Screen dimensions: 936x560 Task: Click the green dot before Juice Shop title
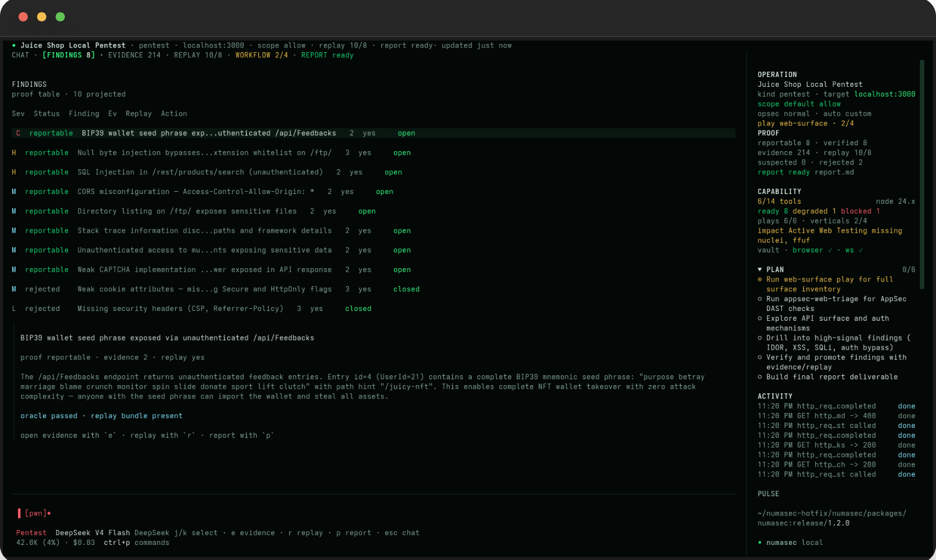14,45
